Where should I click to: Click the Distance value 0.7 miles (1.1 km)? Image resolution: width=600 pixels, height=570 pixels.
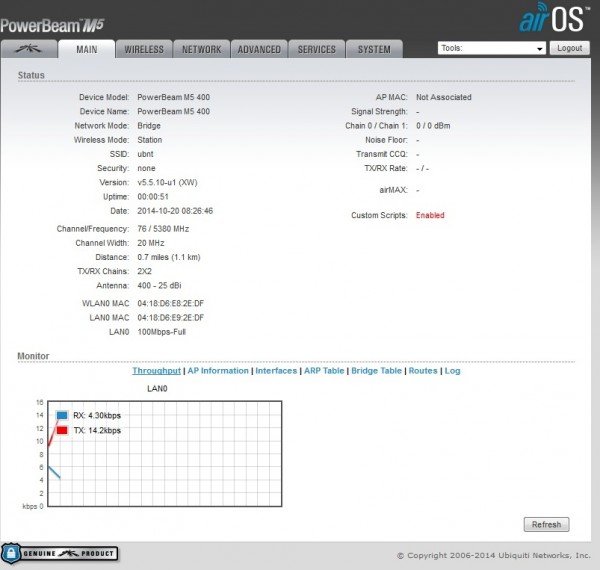169,257
